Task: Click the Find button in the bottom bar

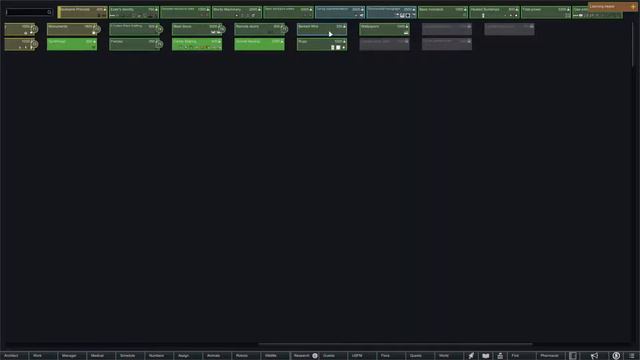Action: [x=521, y=356]
